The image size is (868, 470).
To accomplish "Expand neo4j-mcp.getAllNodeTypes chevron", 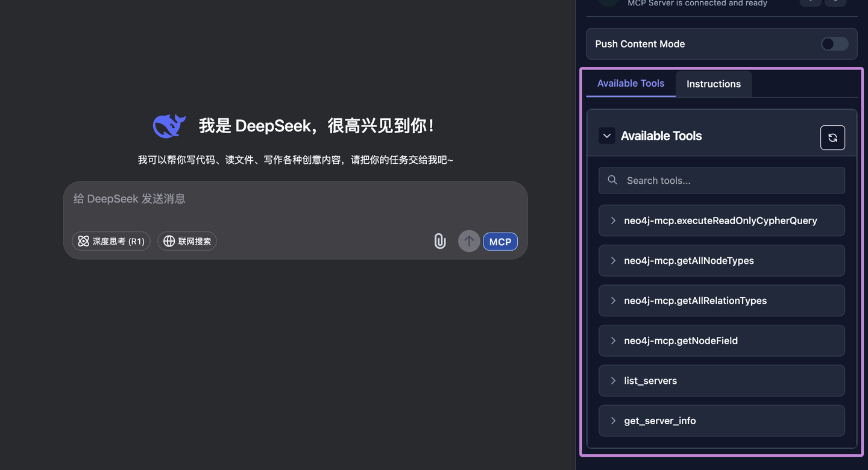I will coord(613,260).
